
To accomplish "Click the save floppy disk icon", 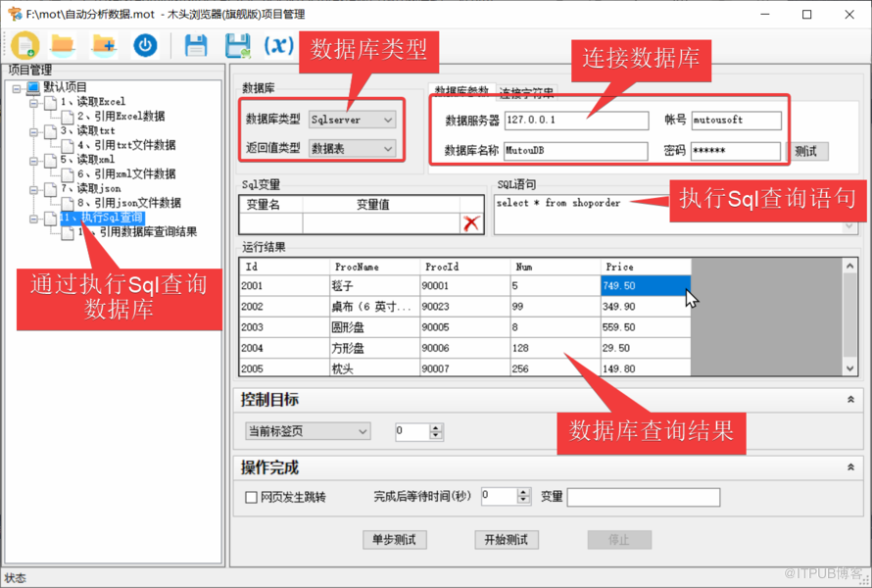I will (x=196, y=44).
